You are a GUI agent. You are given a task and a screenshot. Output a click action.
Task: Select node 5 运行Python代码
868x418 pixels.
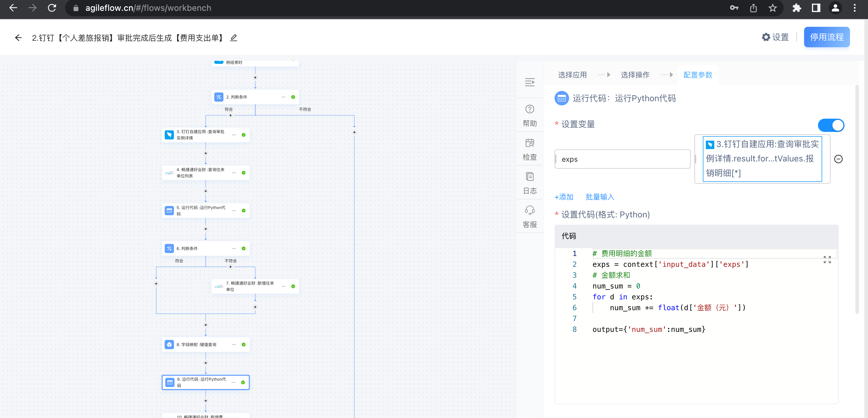(206, 211)
